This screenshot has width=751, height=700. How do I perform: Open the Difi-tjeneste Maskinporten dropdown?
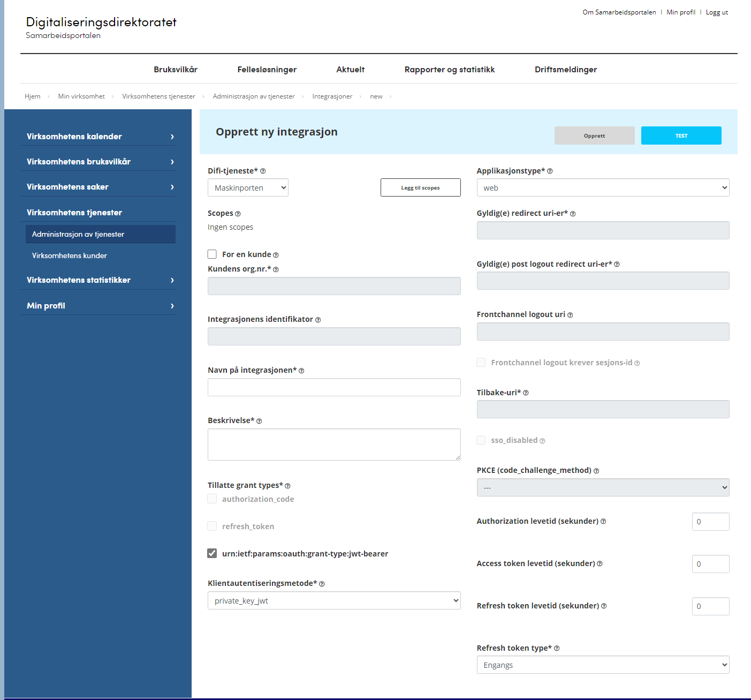pyautogui.click(x=248, y=188)
